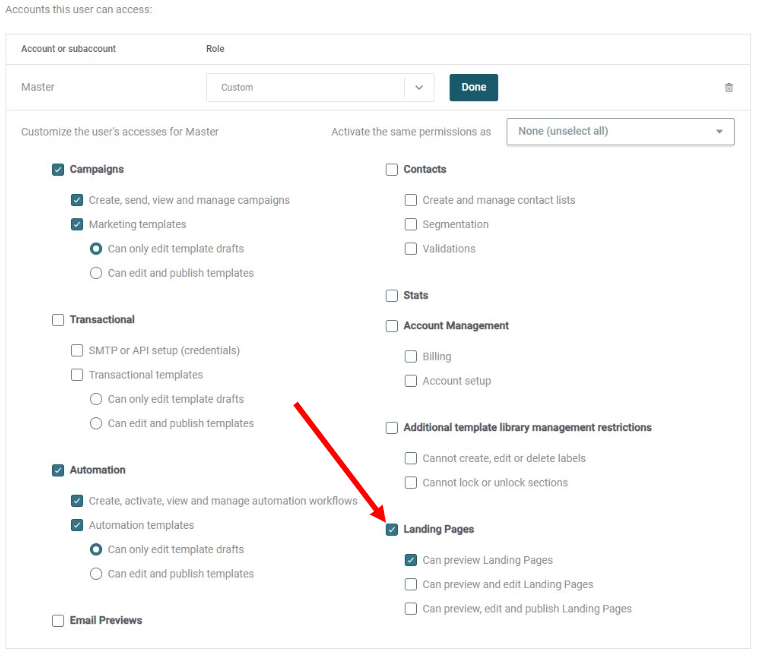757x654 pixels.
Task: Check the Validations checkbox
Action: tap(411, 249)
